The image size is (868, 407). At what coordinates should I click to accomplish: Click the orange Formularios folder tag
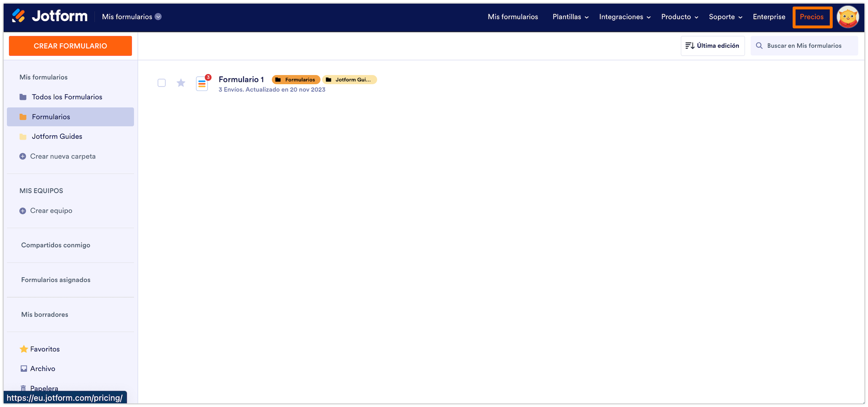[x=296, y=79]
